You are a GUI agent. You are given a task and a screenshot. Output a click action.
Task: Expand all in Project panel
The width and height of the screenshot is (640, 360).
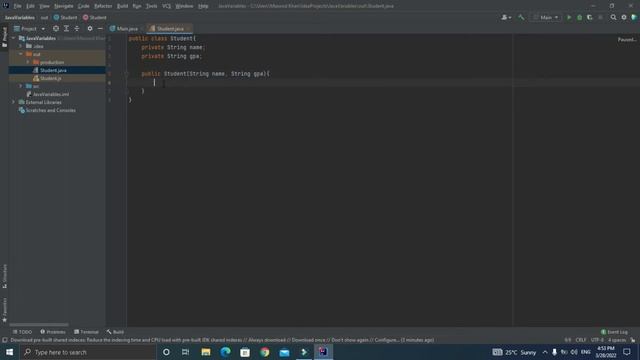66,29
